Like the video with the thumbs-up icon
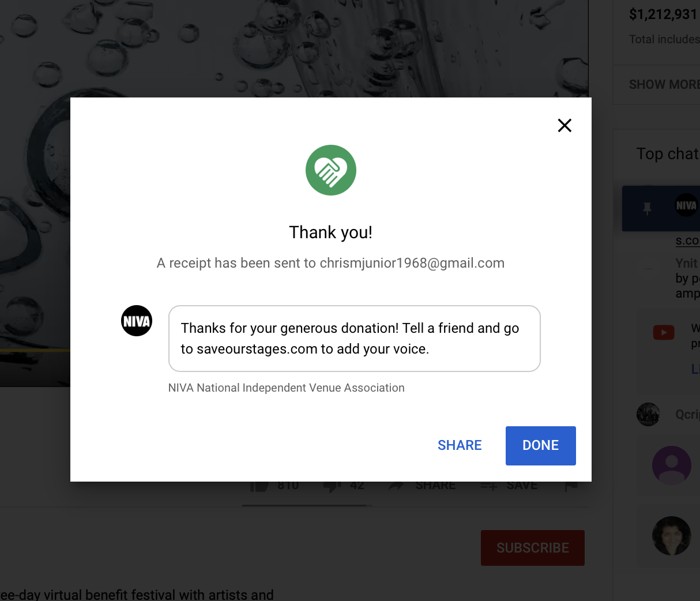The width and height of the screenshot is (700, 601). pyautogui.click(x=260, y=486)
